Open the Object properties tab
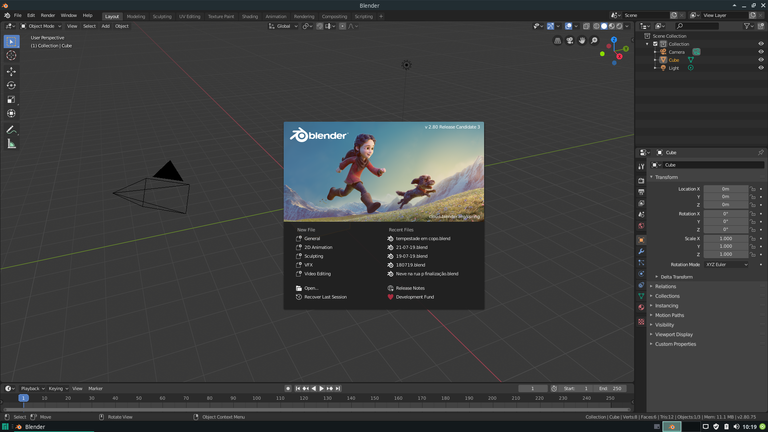 [x=641, y=240]
